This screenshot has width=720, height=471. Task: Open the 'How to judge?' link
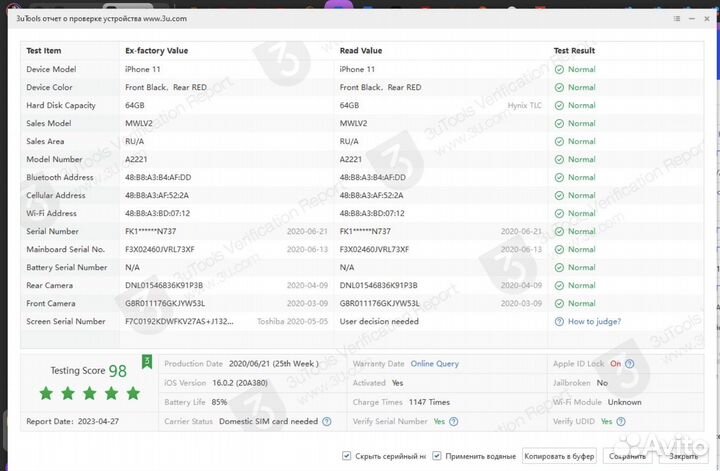pyautogui.click(x=594, y=321)
